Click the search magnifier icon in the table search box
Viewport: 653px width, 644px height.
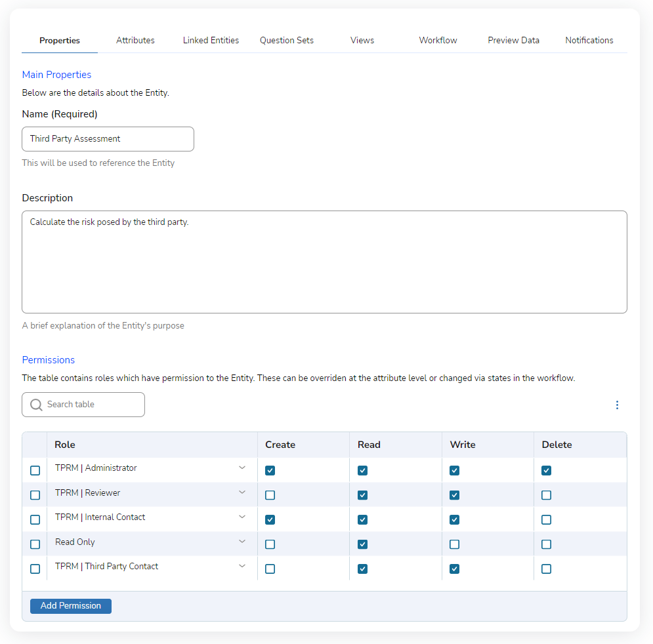(36, 405)
